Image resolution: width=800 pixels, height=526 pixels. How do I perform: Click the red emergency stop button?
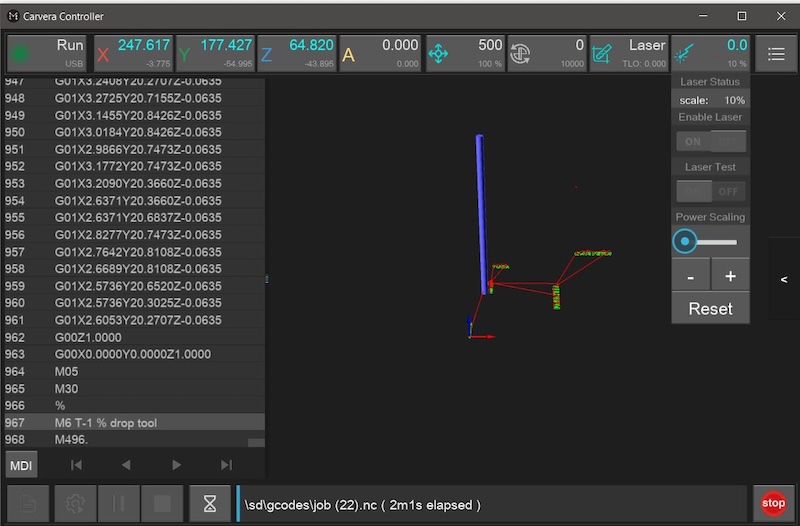point(773,504)
